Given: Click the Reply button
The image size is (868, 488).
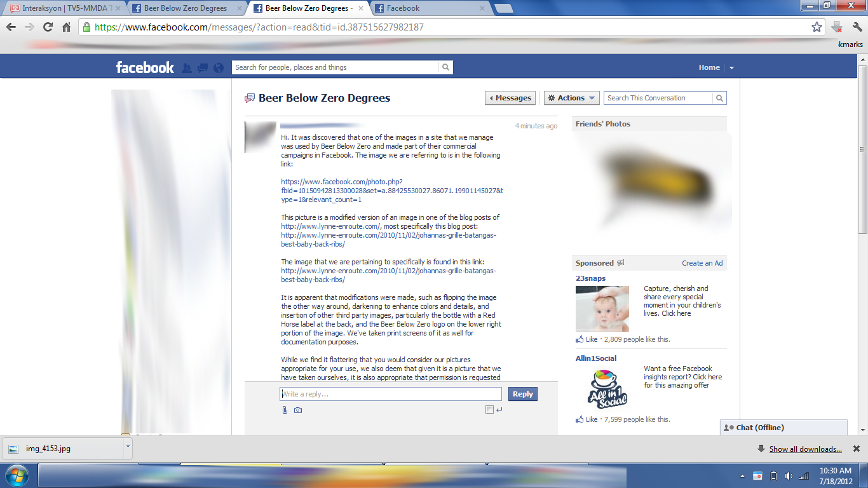Looking at the screenshot, I should (x=523, y=394).
